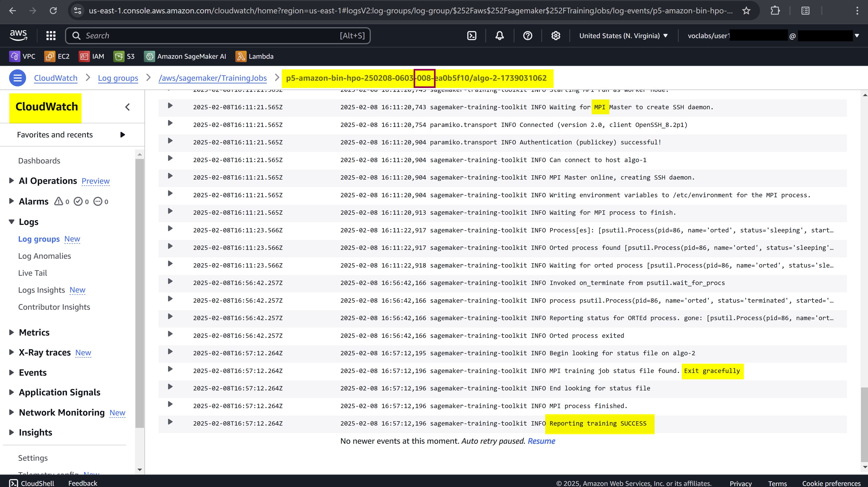Click the notifications bell icon
Image resolution: width=868 pixels, height=487 pixels.
click(500, 36)
